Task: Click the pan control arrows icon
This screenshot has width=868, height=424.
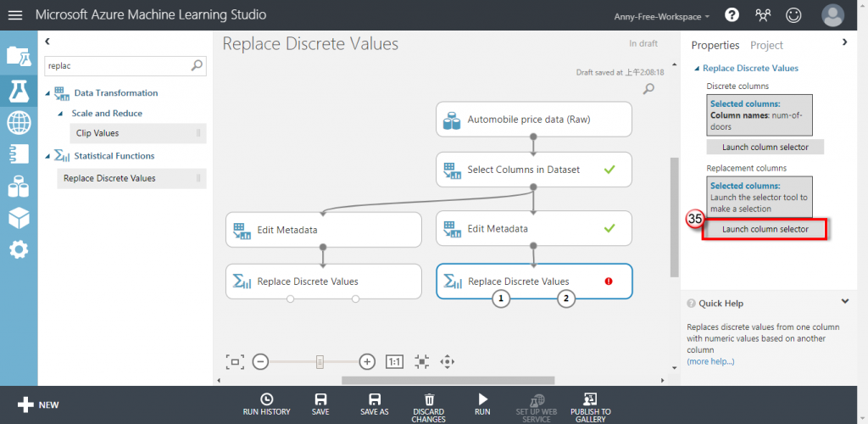Action: pyautogui.click(x=447, y=362)
